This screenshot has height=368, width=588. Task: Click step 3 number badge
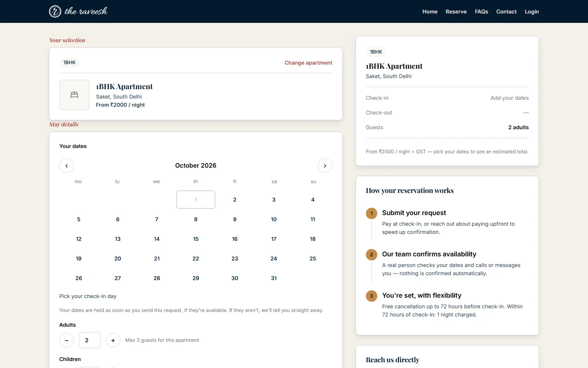point(372,296)
